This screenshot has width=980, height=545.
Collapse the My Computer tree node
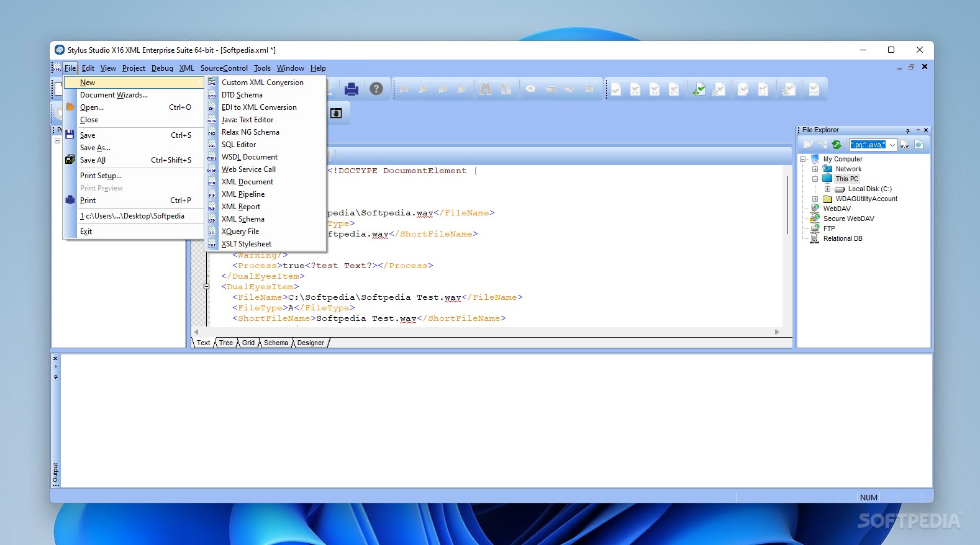802,159
